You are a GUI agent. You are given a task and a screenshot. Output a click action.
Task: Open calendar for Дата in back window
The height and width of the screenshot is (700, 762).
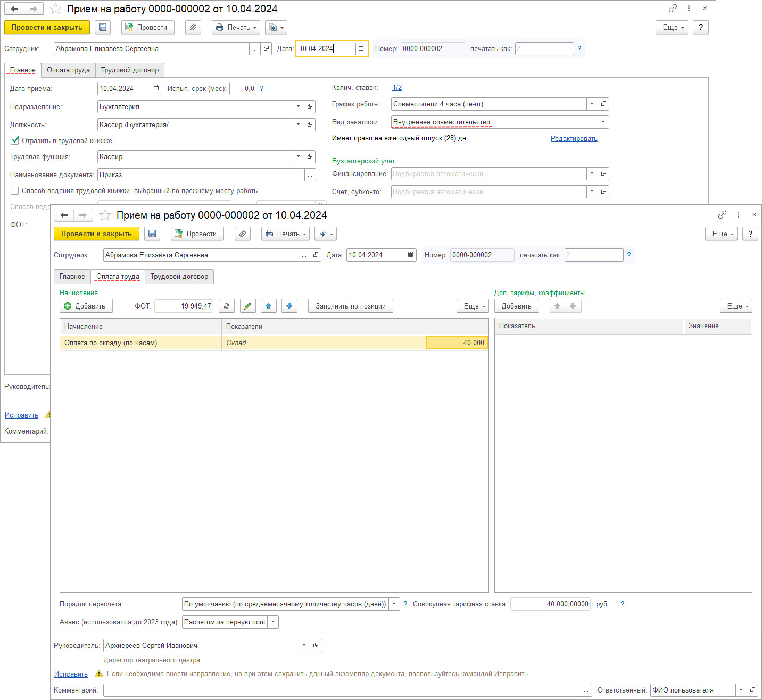[x=361, y=48]
